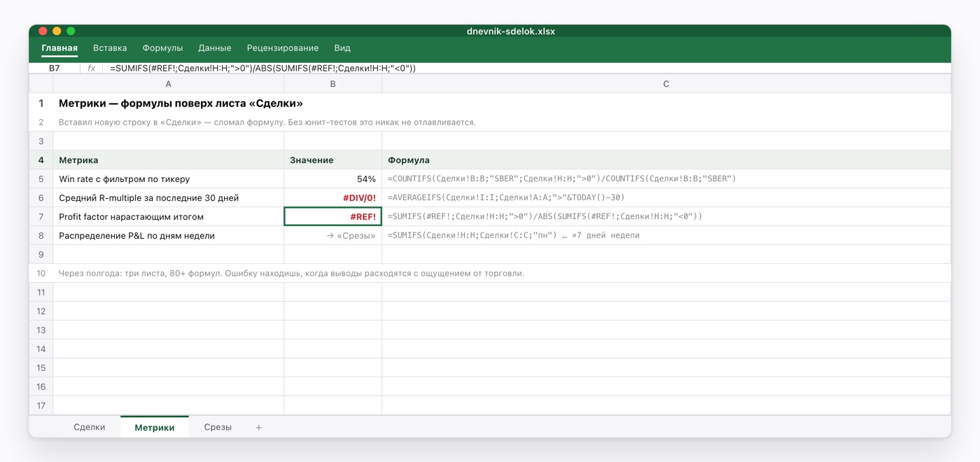Switch to the Вид ribbon tab

342,48
